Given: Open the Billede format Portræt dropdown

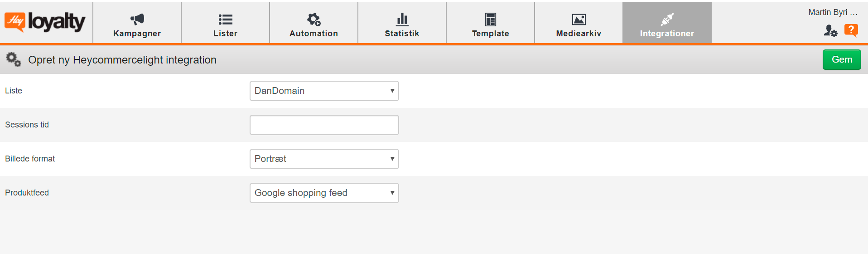Looking at the screenshot, I should [x=324, y=159].
